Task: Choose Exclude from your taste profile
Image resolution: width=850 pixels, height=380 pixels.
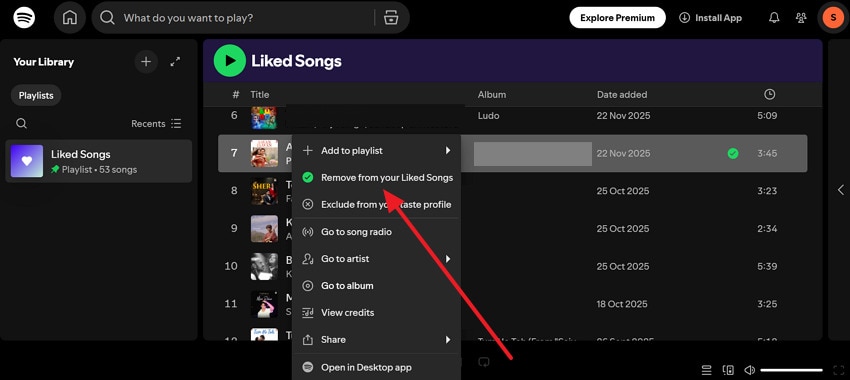Action: [x=376, y=205]
